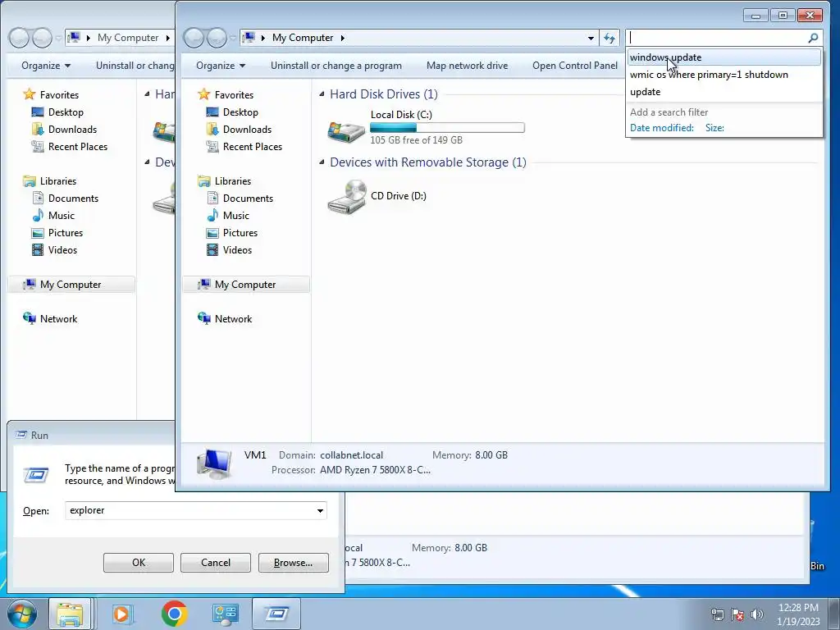Image resolution: width=840 pixels, height=630 pixels.
Task: Click the VM1 computer icon in details pane
Action: pos(214,463)
